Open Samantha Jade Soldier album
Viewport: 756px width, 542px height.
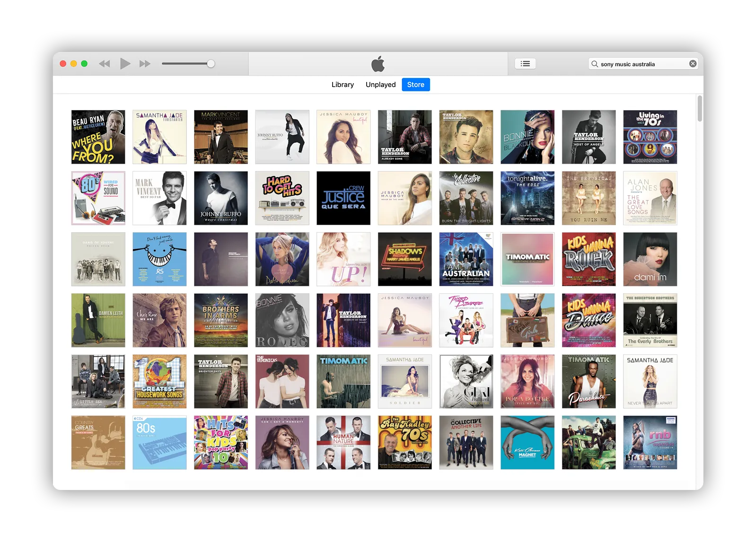405,381
